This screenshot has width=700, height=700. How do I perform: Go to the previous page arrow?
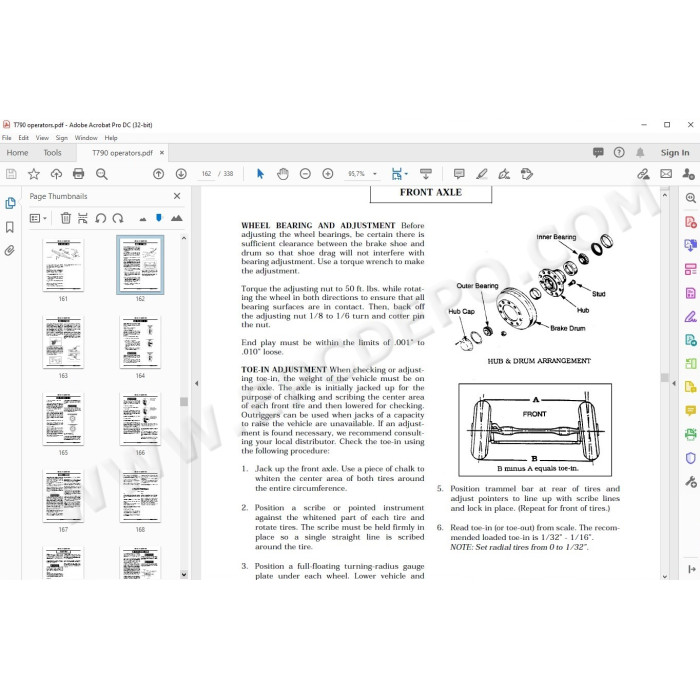158,174
